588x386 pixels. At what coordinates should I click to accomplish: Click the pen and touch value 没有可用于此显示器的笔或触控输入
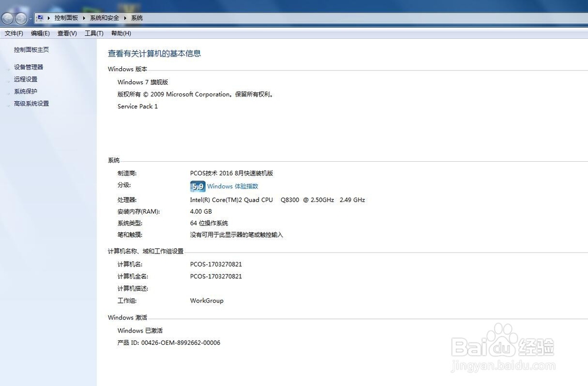[236, 235]
